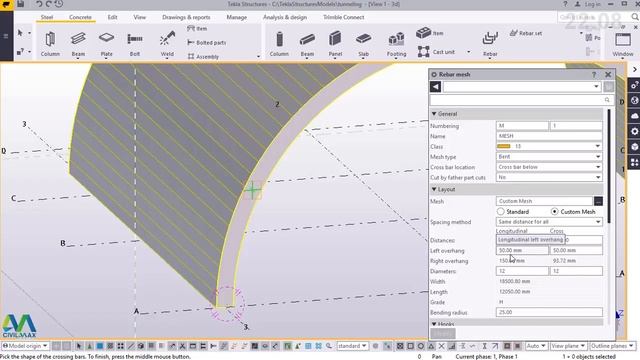Open the Rebar tool

pos(490,44)
